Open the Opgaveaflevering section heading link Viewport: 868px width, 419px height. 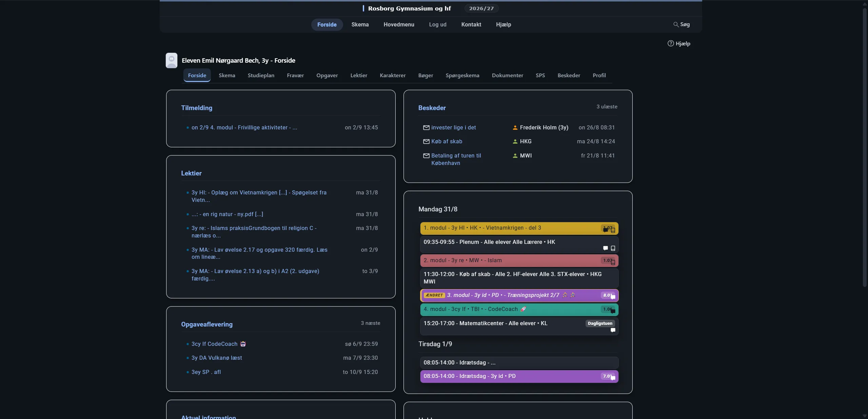[x=207, y=324]
